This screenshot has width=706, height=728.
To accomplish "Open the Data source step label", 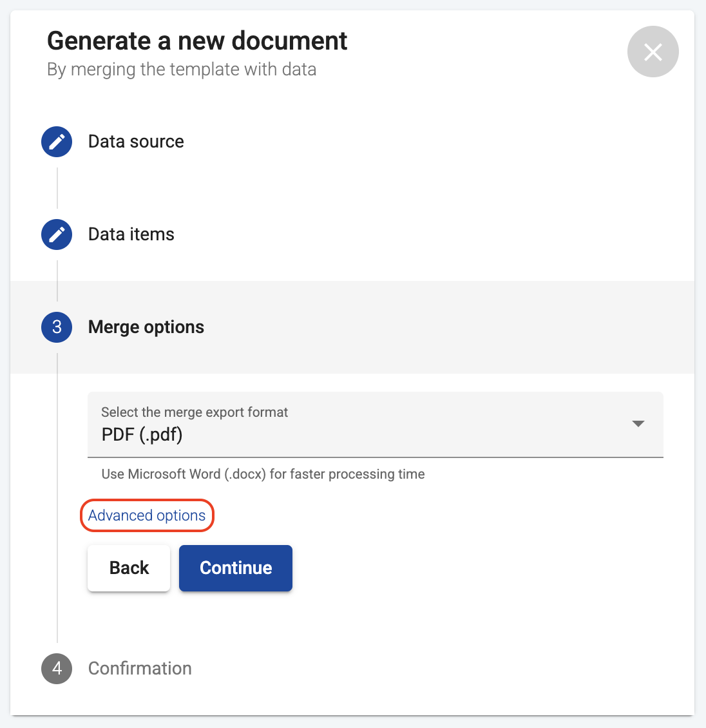I will (136, 142).
